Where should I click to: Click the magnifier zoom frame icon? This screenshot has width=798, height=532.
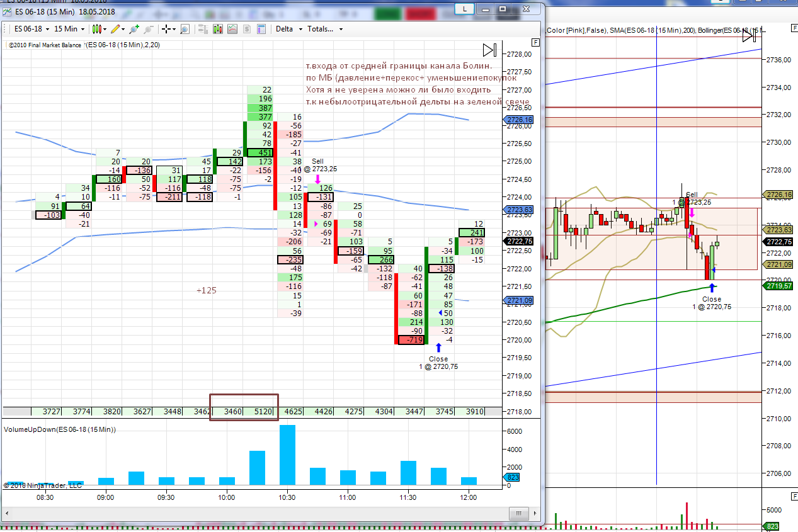(185, 29)
